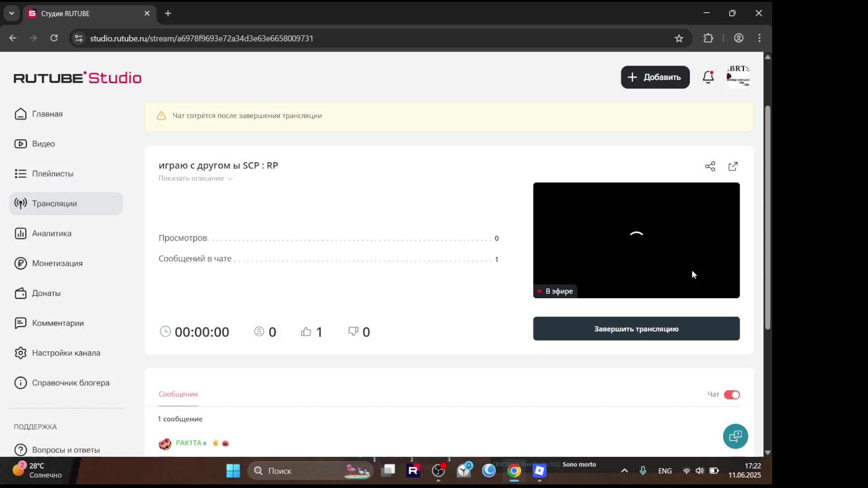Open the clock and date 17:22
Image resolution: width=868 pixels, height=488 pixels.
pos(745,470)
